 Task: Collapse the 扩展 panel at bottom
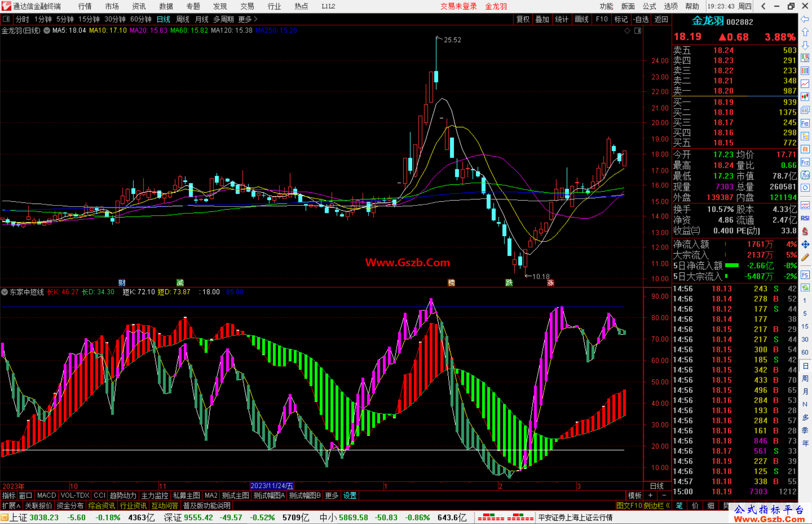click(x=11, y=506)
